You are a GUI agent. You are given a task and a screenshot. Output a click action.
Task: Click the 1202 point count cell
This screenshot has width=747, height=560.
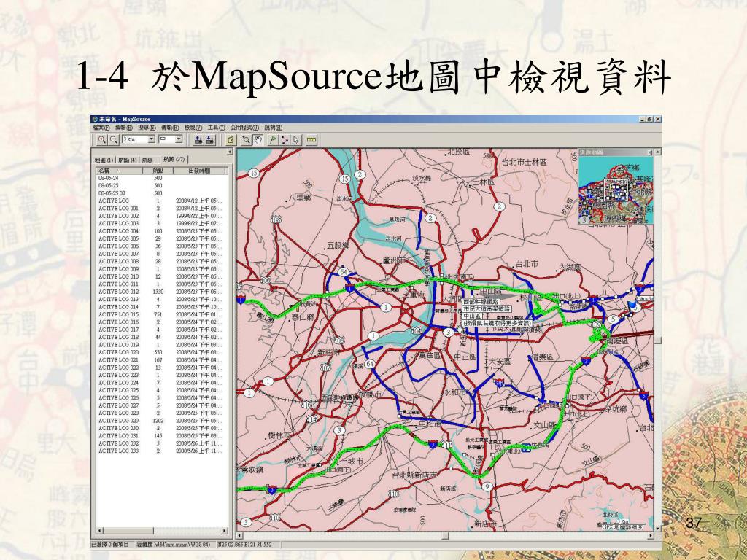coord(158,421)
